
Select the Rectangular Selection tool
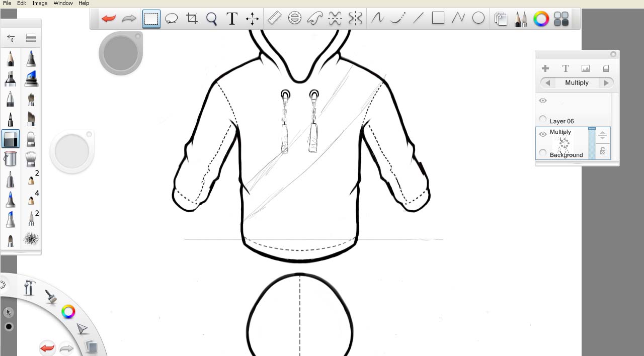point(151,19)
